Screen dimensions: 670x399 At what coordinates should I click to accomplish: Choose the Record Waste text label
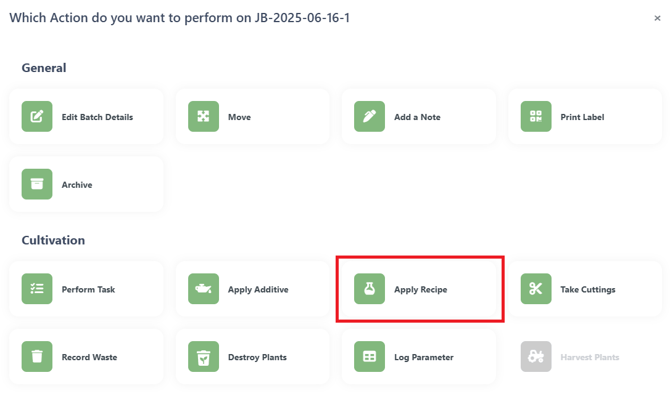[x=89, y=357]
